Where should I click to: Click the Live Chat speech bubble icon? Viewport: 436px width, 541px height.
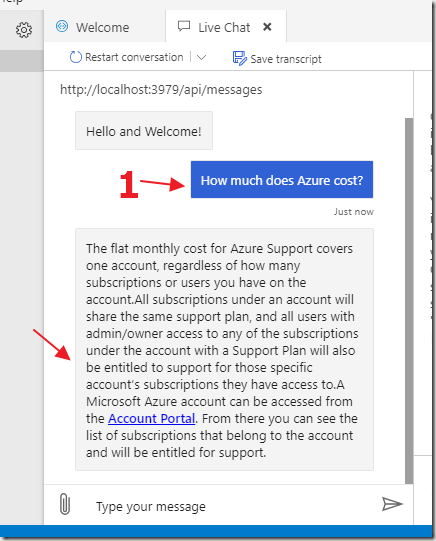pos(184,26)
